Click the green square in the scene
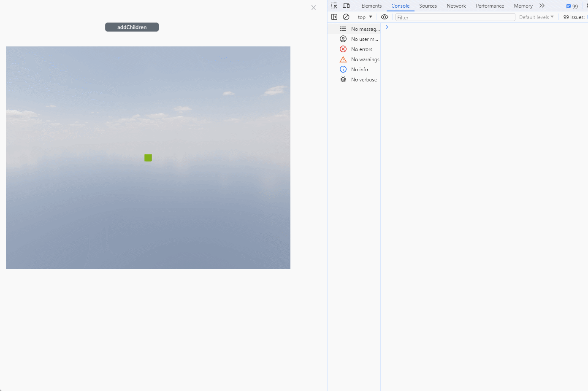The height and width of the screenshot is (391, 588). (x=148, y=158)
